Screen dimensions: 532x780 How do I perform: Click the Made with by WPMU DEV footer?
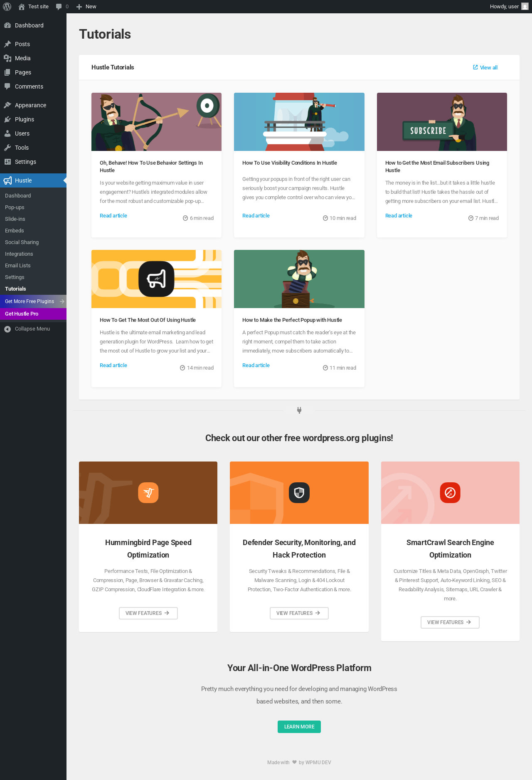tap(299, 763)
